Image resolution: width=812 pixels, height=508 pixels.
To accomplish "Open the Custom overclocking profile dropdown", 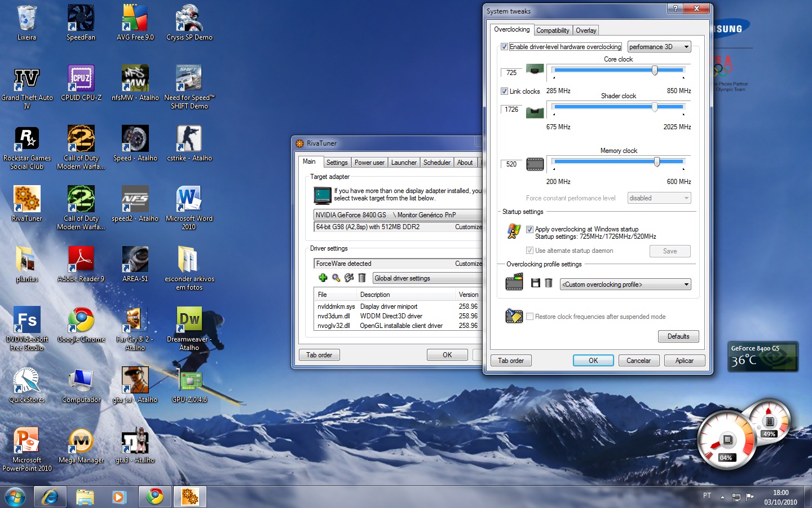I will click(x=625, y=284).
